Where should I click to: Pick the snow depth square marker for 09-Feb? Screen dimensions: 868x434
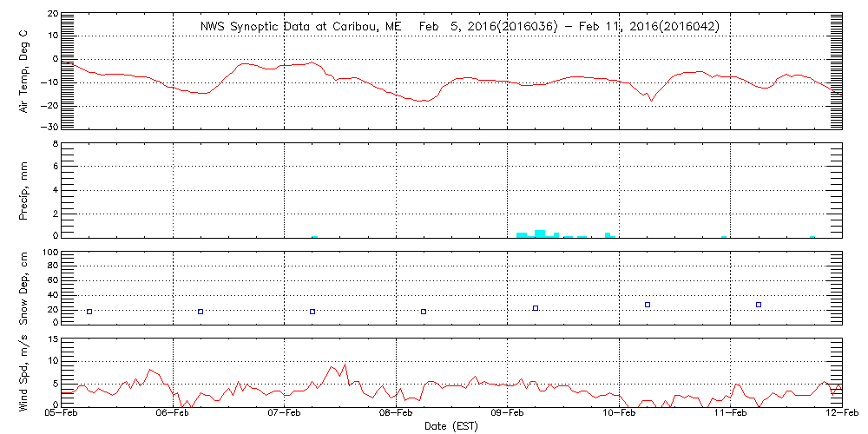tap(536, 308)
